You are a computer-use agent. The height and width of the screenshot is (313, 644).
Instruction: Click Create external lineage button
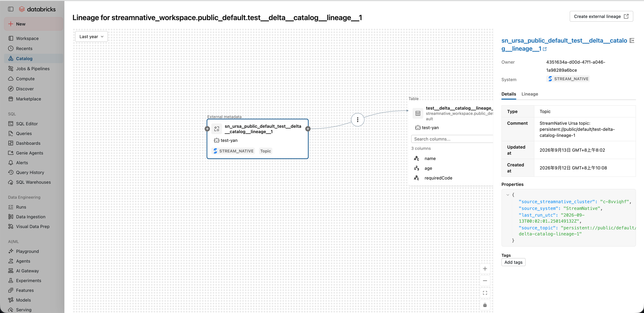pyautogui.click(x=601, y=16)
